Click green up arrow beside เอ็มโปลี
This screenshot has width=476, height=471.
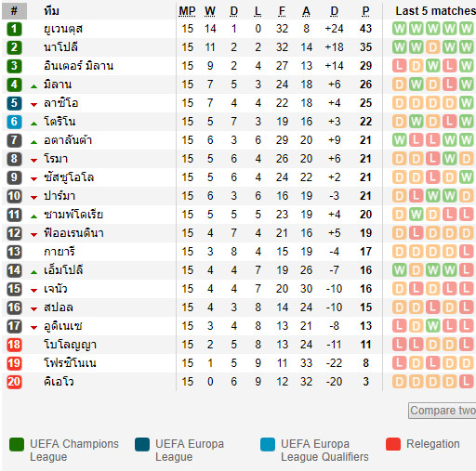pos(34,272)
